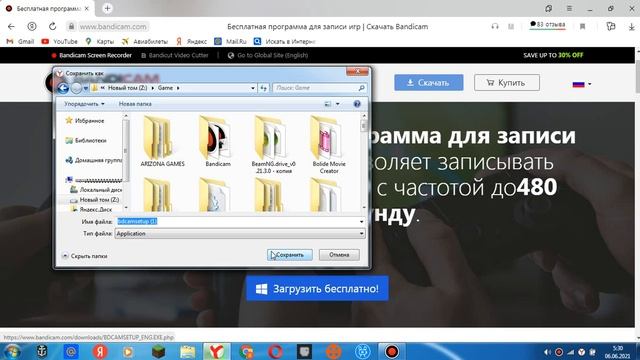Image resolution: width=640 pixels, height=360 pixels.
Task: Open the Тип файла Application dropdown
Action: click(240, 233)
